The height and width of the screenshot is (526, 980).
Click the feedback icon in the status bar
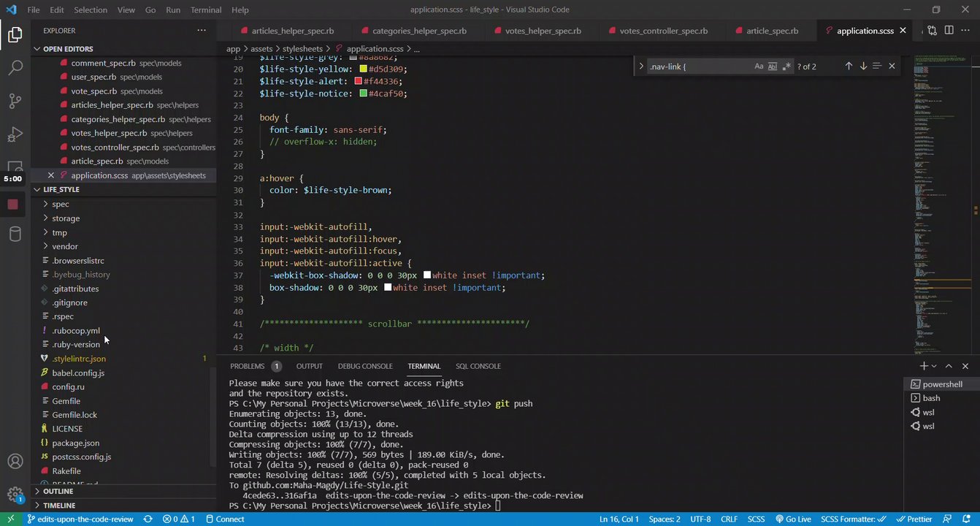pos(949,519)
